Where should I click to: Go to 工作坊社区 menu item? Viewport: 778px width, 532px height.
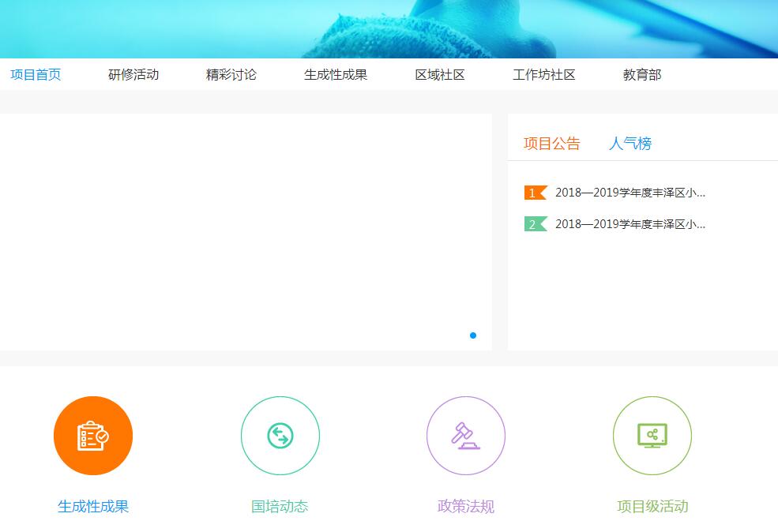tap(543, 75)
